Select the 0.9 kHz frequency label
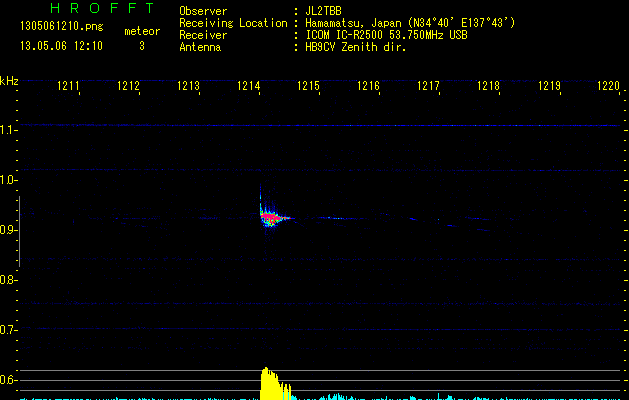Screen dimensions: 629x400 click(9, 230)
